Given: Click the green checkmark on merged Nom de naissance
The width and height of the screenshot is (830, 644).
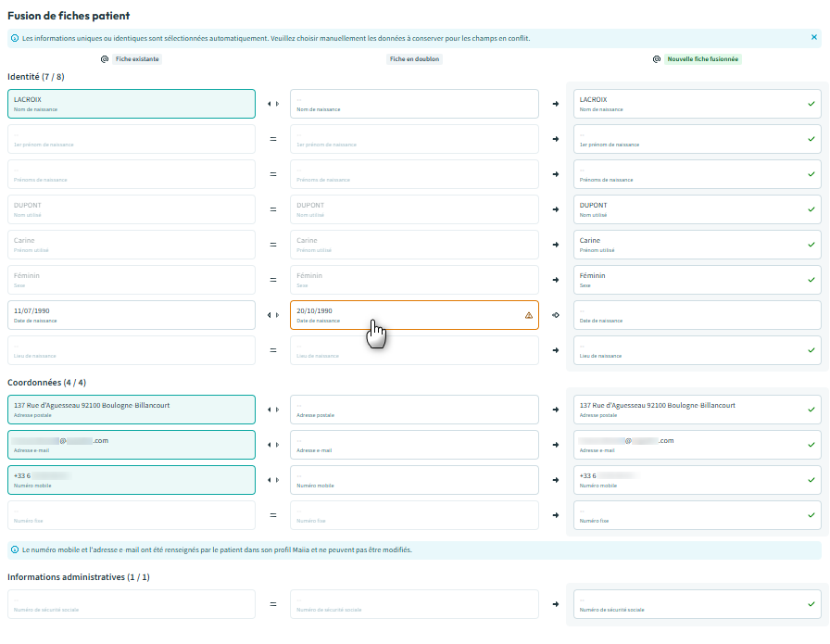Looking at the screenshot, I should pyautogui.click(x=811, y=104).
